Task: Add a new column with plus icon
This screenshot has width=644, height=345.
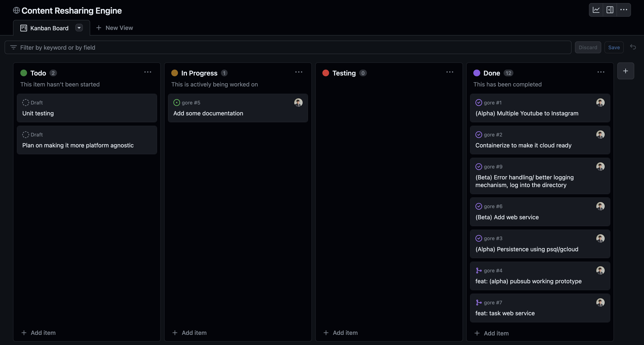Action: (x=625, y=71)
